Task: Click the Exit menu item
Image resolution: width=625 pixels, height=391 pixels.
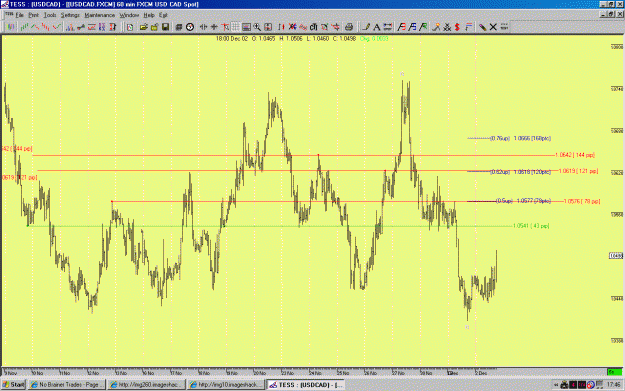Action: 163,15
